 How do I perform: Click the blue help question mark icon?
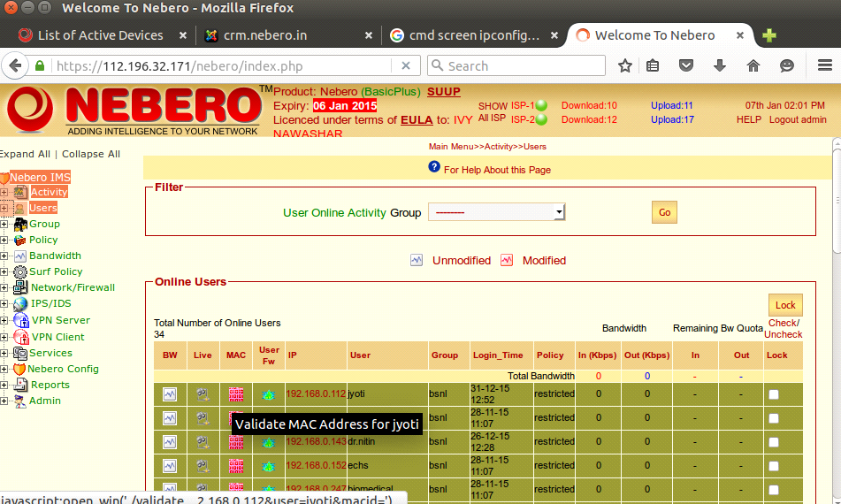pyautogui.click(x=434, y=167)
